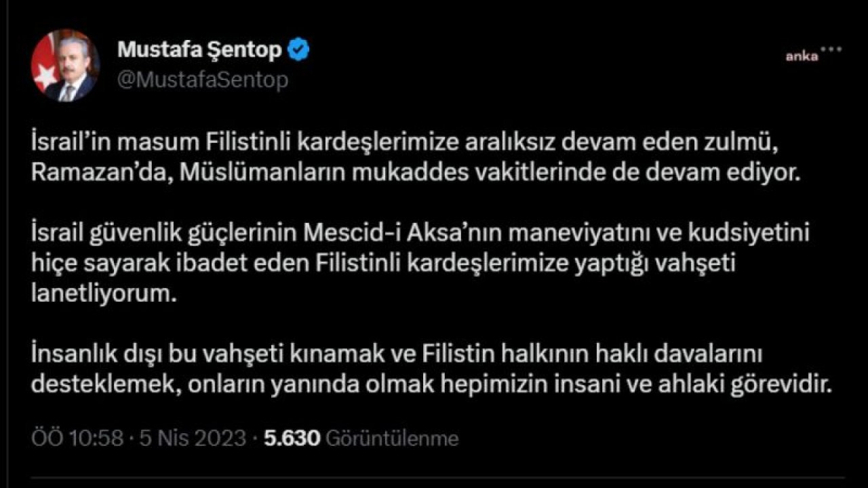
Task: Open the 5.630 view count
Action: (x=292, y=439)
